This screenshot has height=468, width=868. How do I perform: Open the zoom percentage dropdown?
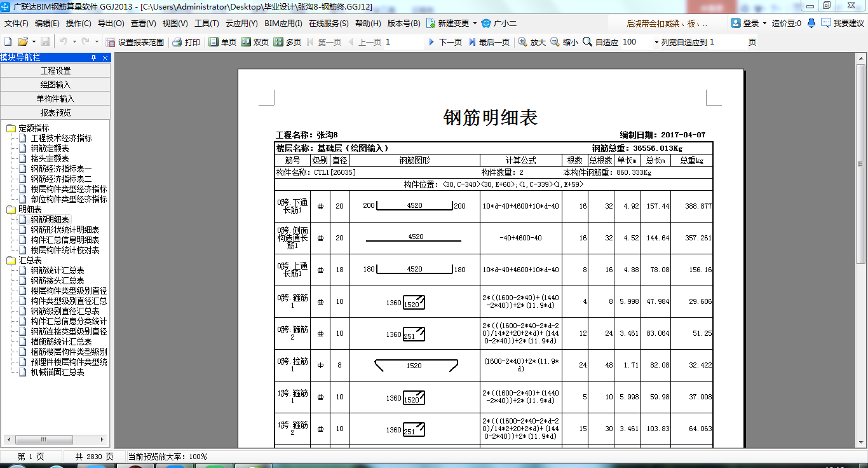tap(656, 42)
